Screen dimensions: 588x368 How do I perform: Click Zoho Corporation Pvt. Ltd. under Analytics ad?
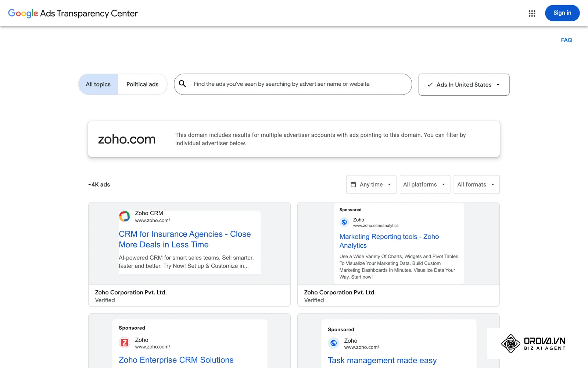pos(340,292)
